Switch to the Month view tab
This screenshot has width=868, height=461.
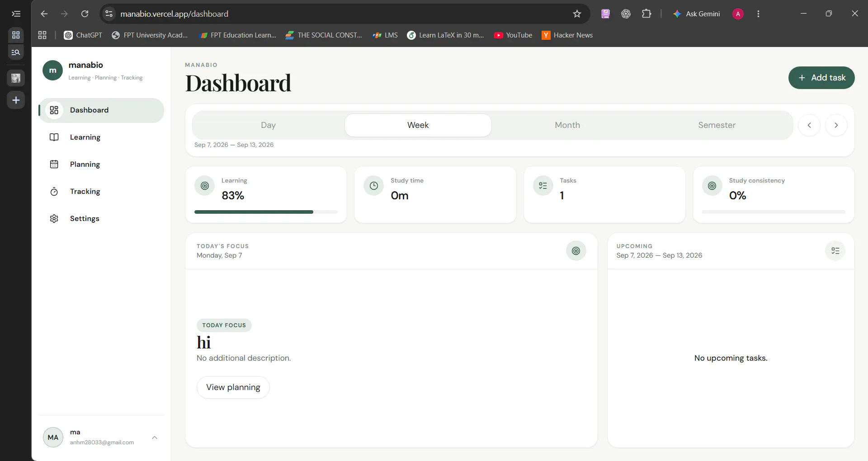pos(567,125)
